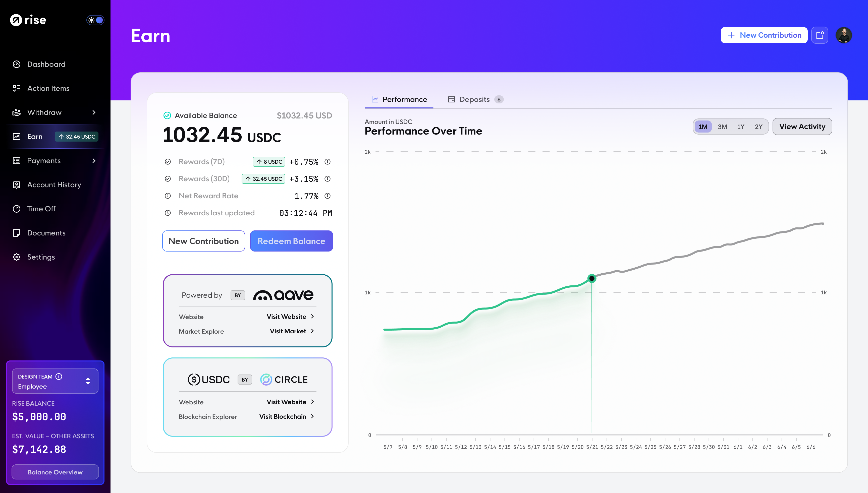Screen dimensions: 868x493
Task: Open the share icon beside New Contribution
Action: (x=820, y=35)
